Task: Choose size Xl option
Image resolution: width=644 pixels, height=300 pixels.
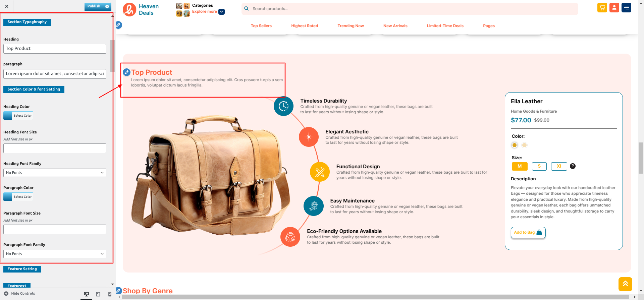Action: tap(559, 166)
